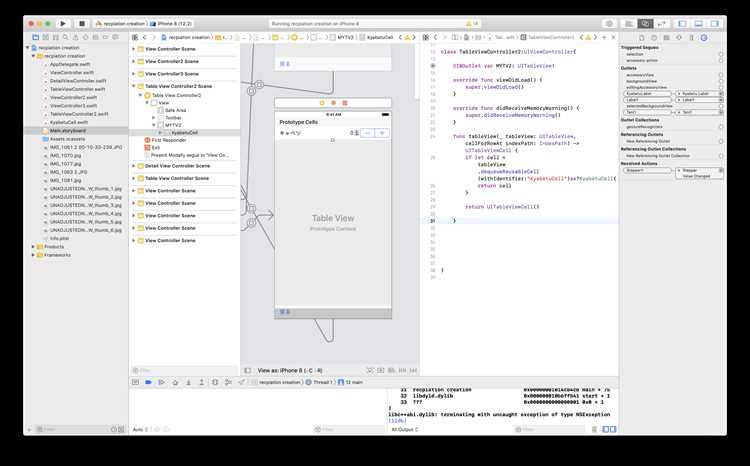This screenshot has width=750, height=466.
Task: Click the MYTV2 jump bar segment
Action: coord(342,37)
